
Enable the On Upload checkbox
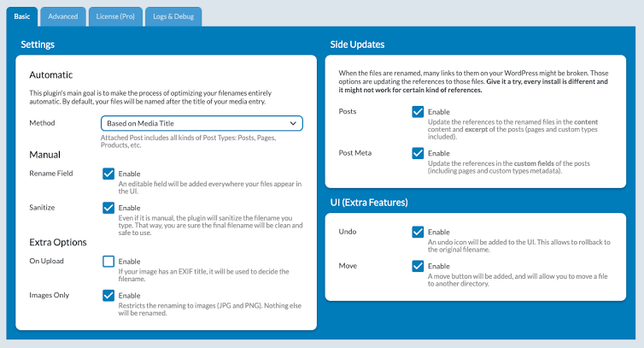tap(108, 261)
